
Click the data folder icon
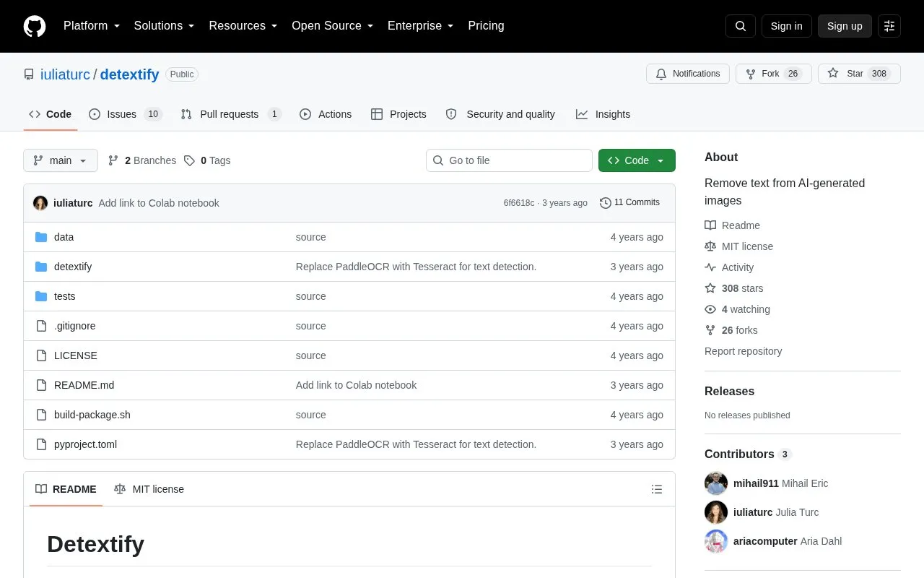(x=41, y=237)
